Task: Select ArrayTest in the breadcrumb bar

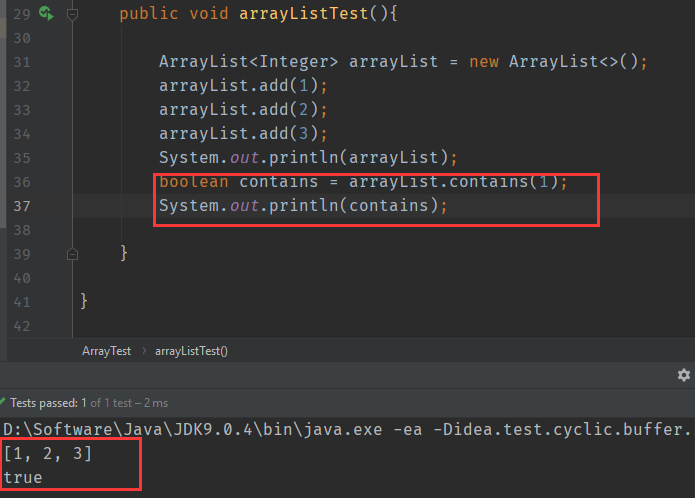Action: coord(106,351)
